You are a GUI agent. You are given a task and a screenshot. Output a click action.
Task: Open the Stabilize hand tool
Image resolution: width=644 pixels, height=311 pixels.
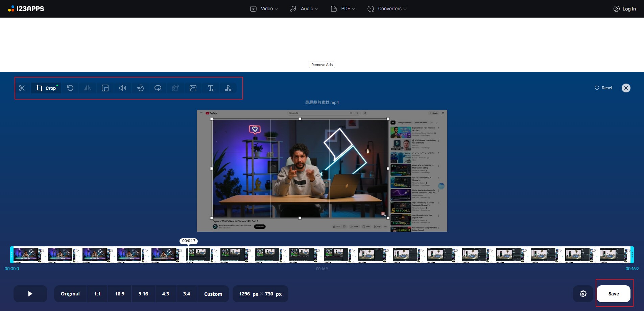coord(175,88)
